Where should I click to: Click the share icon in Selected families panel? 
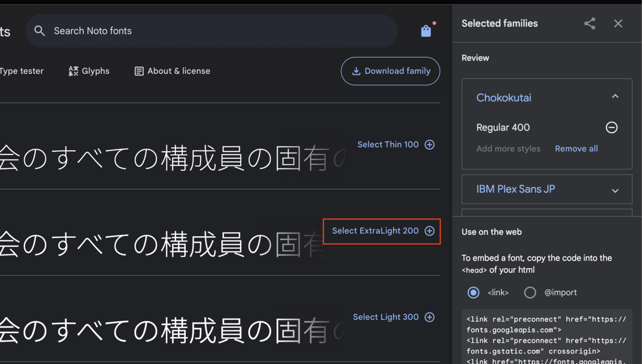tap(590, 24)
